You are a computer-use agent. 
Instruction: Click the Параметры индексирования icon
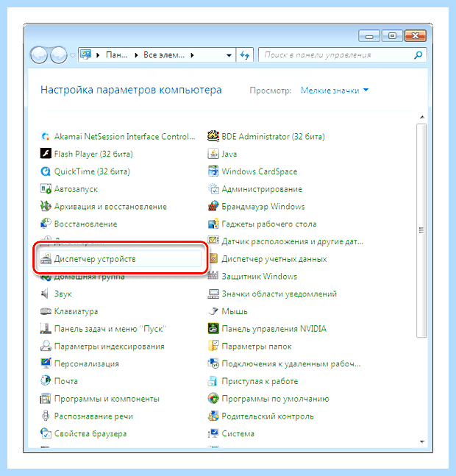46,346
